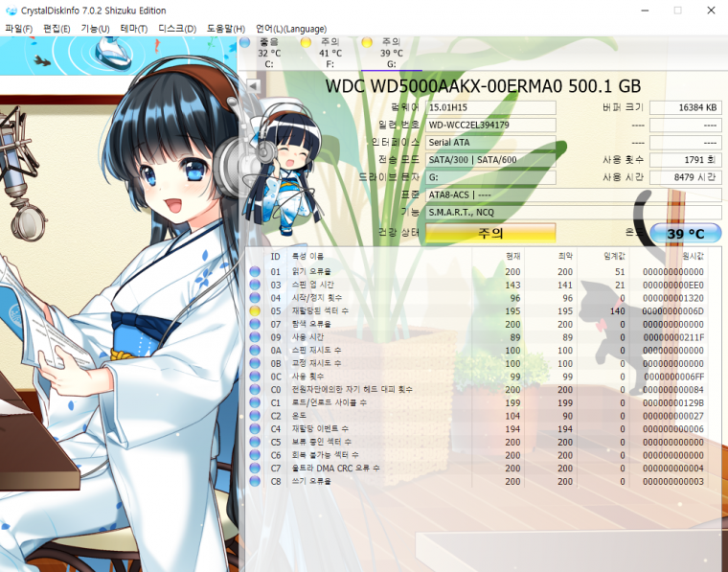Open the 기능(U) menu
728x572 pixels.
tap(95, 29)
